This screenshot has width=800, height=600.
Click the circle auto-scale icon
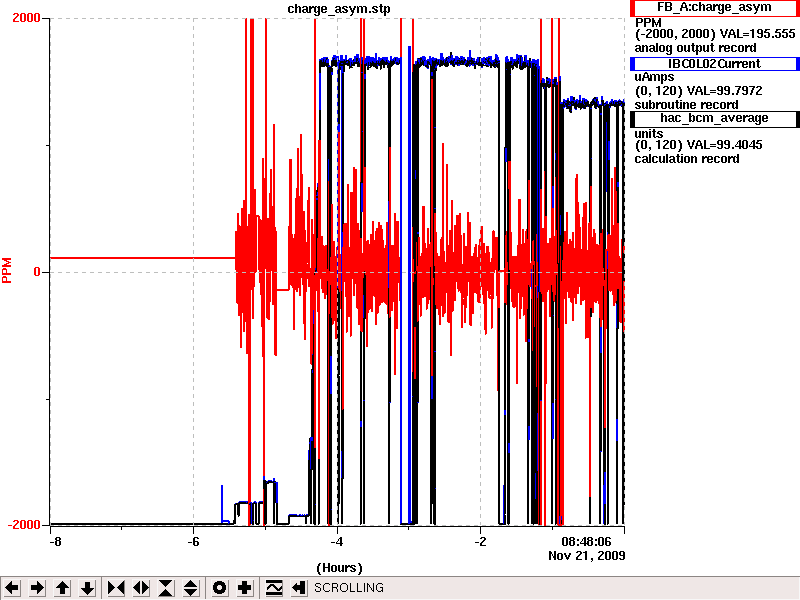click(x=219, y=588)
